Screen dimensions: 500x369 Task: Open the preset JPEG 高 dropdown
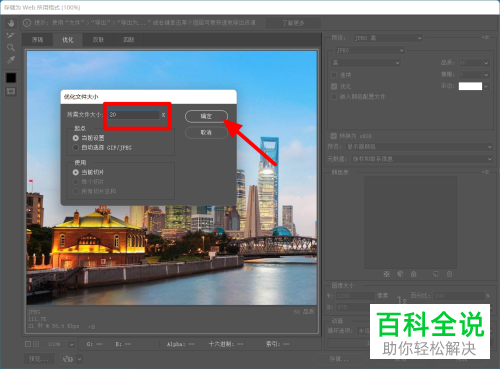pyautogui.click(x=388, y=38)
